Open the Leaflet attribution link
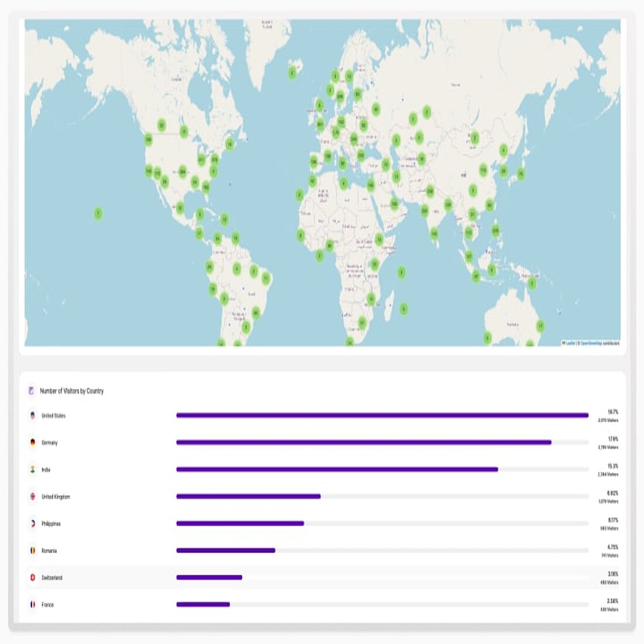 coord(568,343)
